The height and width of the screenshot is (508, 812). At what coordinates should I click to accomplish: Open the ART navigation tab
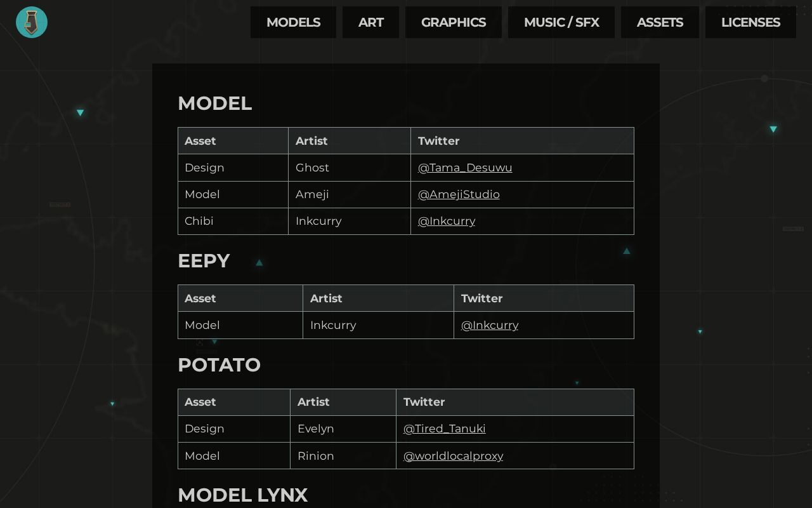[370, 22]
